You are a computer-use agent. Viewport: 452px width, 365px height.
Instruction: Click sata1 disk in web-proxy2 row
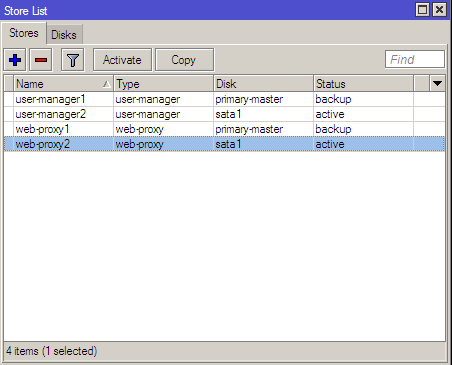[x=228, y=144]
